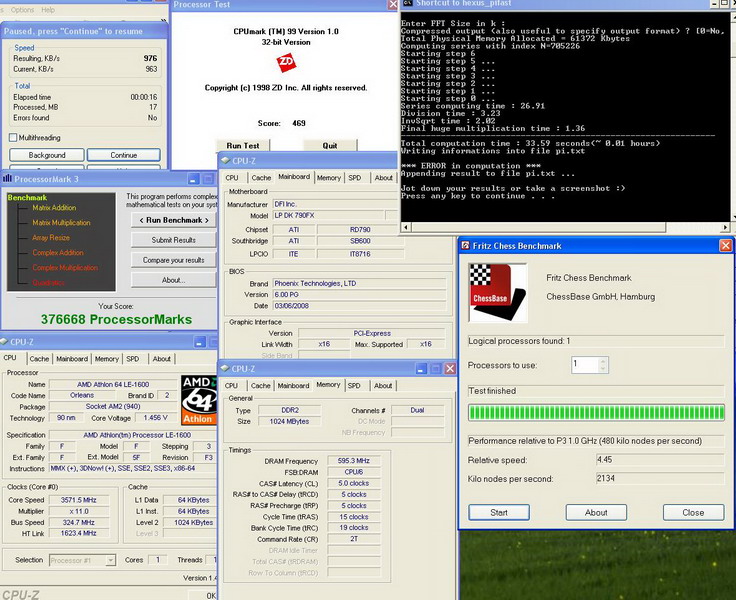The width and height of the screenshot is (736, 600).
Task: Close the Processor Test window
Action: [x=393, y=5]
